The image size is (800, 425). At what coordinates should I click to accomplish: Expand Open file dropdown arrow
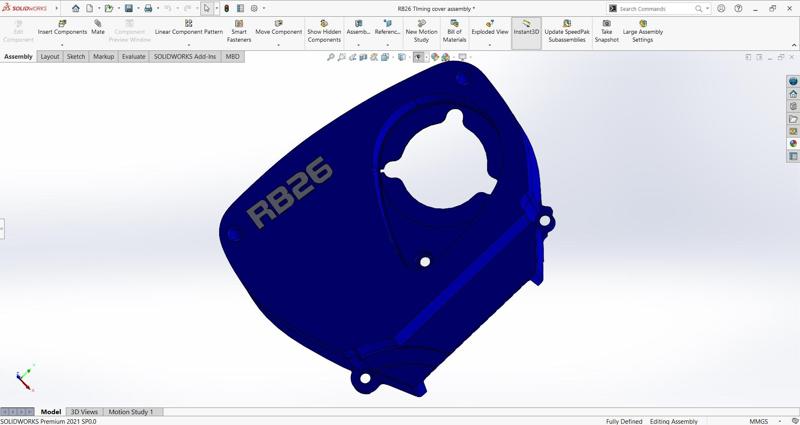tap(118, 9)
